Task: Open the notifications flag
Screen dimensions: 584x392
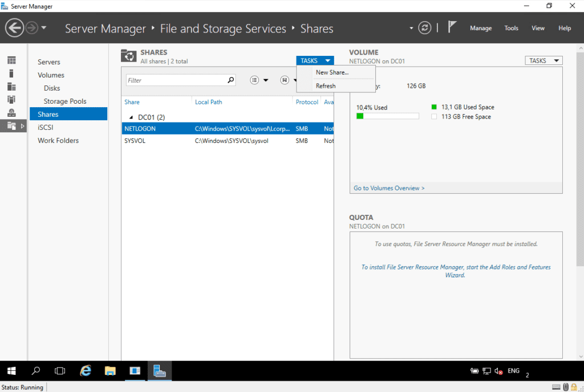Action: (452, 27)
